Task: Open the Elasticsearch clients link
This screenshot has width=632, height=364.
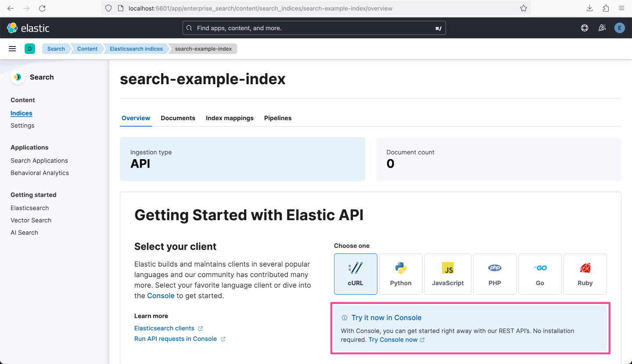Action: pyautogui.click(x=169, y=328)
